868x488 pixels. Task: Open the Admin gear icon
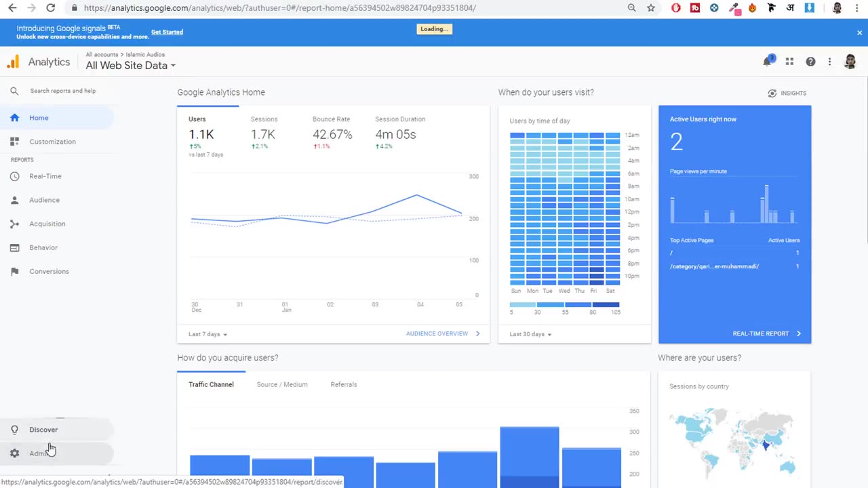point(14,453)
